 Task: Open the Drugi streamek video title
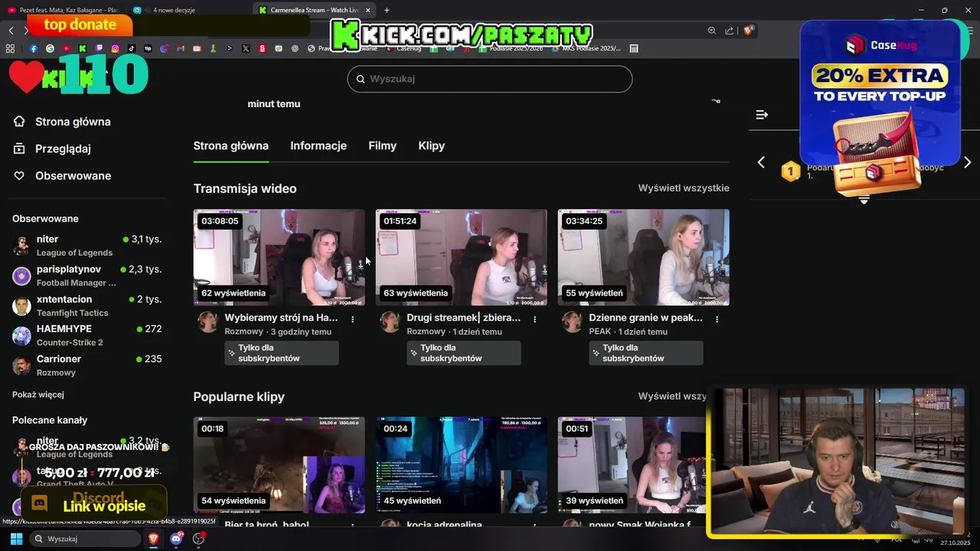[x=463, y=318]
